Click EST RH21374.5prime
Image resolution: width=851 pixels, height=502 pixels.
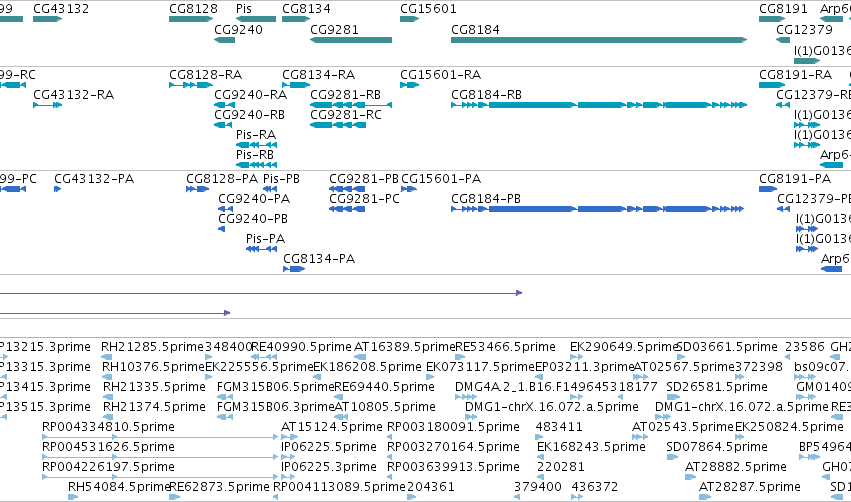109,417
